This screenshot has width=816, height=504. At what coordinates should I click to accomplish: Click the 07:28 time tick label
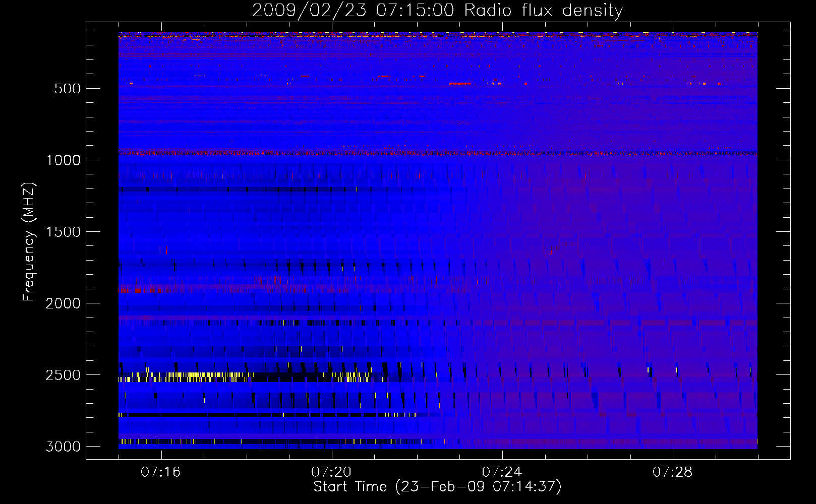(672, 472)
